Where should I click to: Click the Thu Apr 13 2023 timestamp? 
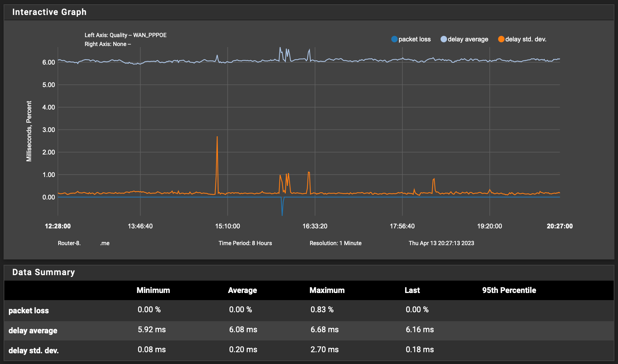coord(441,243)
